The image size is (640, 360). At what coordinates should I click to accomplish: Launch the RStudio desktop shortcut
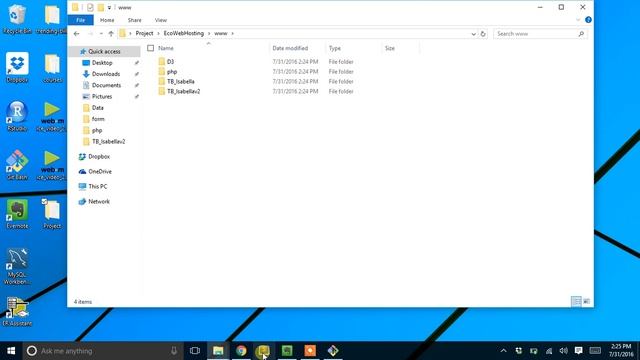[x=17, y=116]
